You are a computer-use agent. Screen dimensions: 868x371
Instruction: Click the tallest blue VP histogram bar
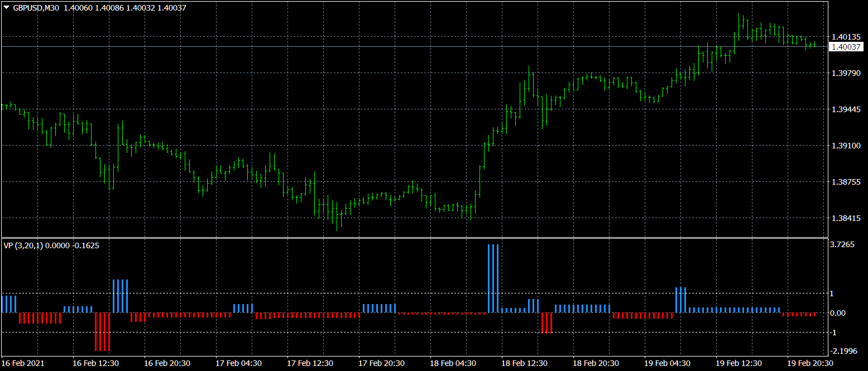tap(493, 278)
